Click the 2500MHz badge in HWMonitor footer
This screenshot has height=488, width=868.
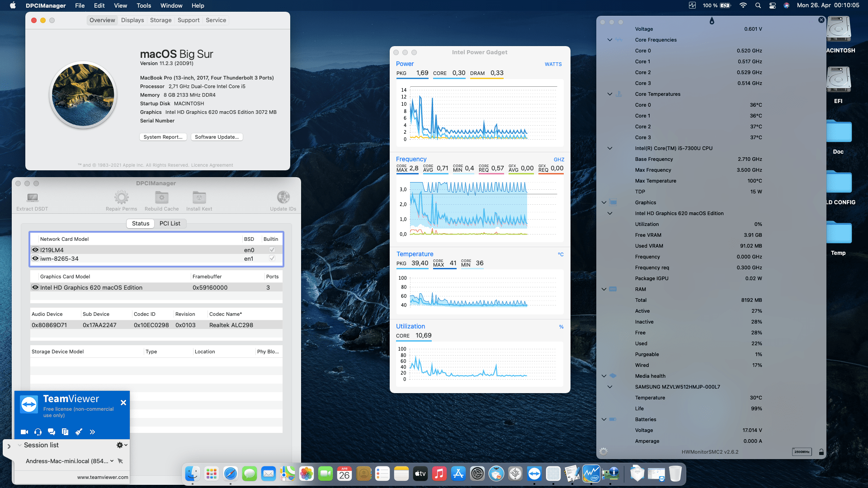(x=802, y=452)
